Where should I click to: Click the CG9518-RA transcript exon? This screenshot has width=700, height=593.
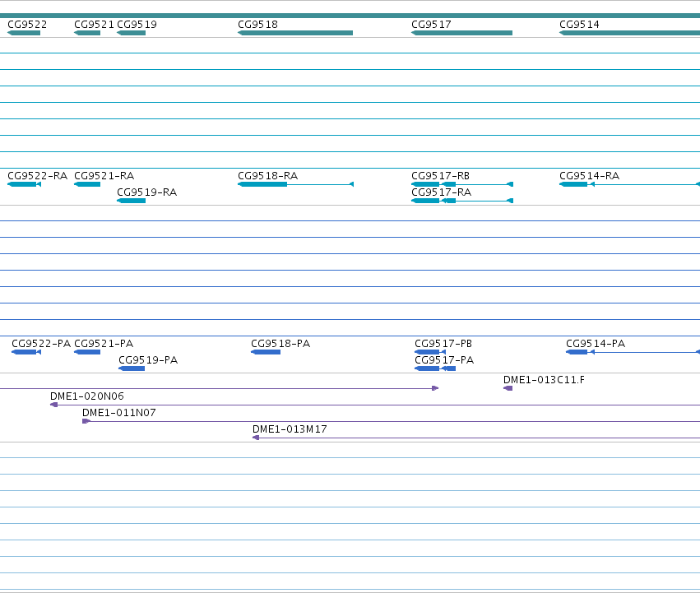pos(262,184)
